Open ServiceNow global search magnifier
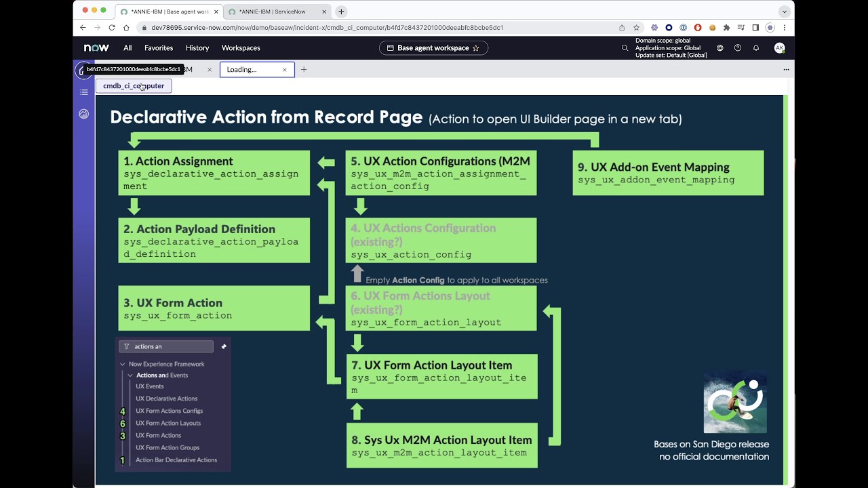Screen dimensions: 868x488 pos(625,48)
